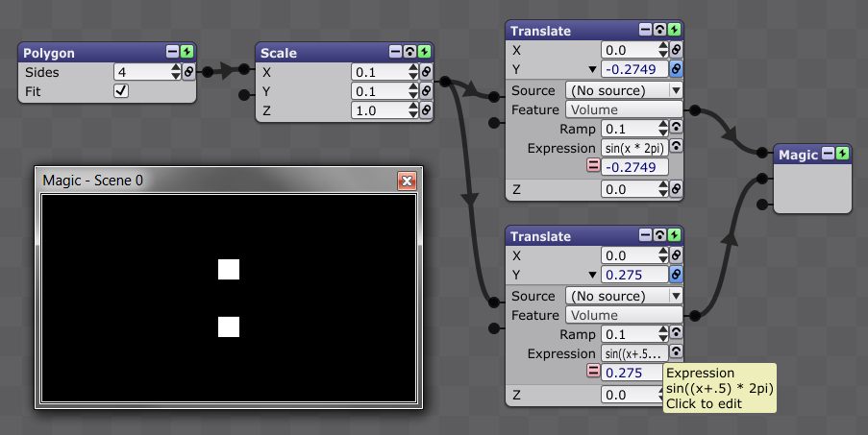Edit the truncated expression sin((x+.5...
Image resolution: width=868 pixels, height=435 pixels.
[634, 353]
